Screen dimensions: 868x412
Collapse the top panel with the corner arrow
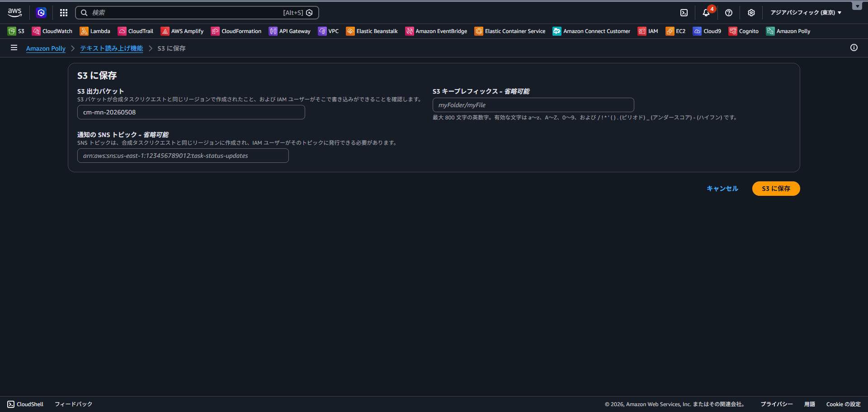pos(857,6)
